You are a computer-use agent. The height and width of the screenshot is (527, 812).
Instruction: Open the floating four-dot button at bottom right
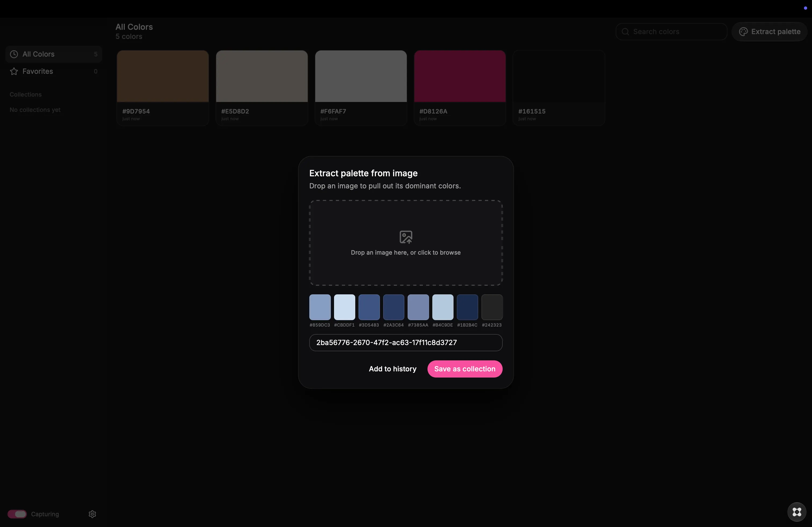tap(797, 512)
